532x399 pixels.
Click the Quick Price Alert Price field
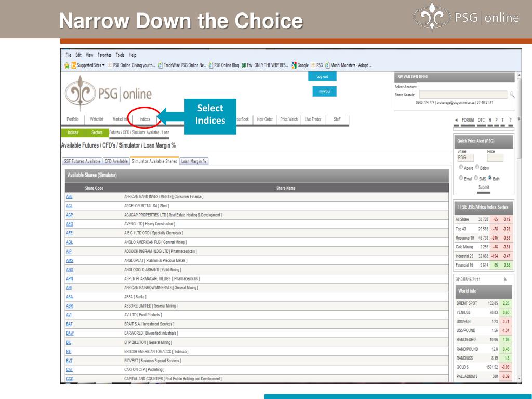(x=495, y=158)
